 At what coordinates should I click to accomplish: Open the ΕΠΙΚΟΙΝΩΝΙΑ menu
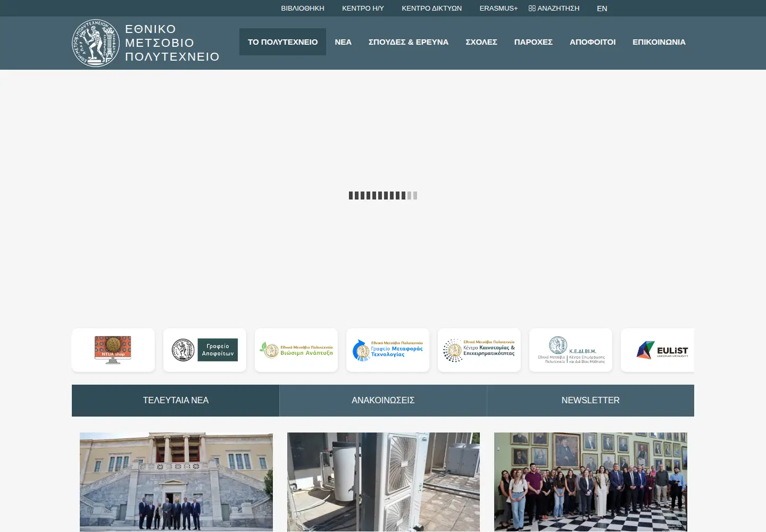coord(659,42)
